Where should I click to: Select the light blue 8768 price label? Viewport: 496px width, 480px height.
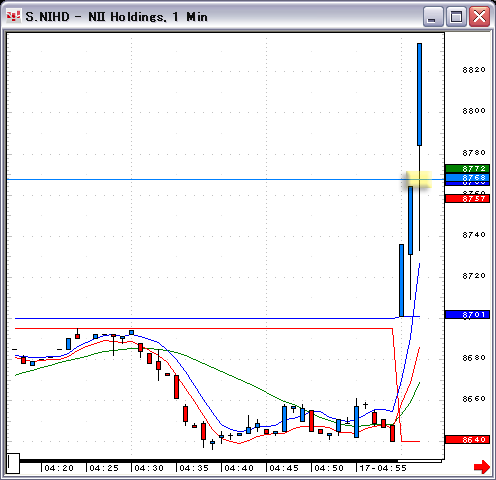467,177
